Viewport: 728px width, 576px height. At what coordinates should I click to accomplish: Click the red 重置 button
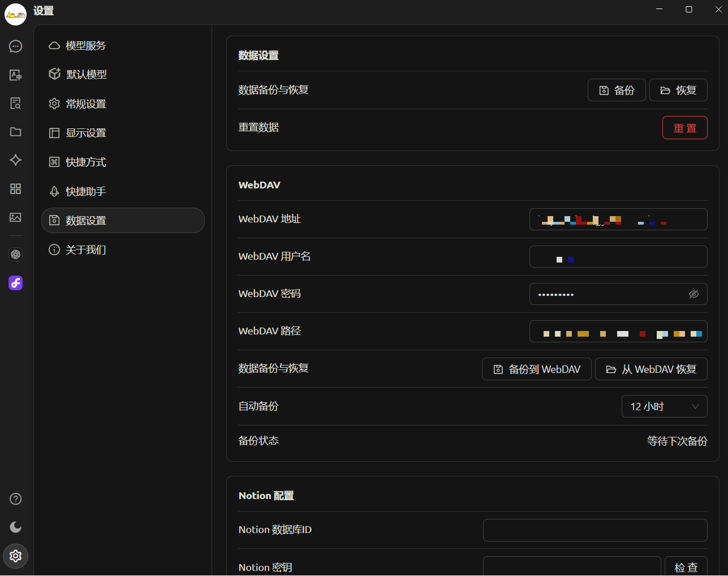(x=685, y=128)
